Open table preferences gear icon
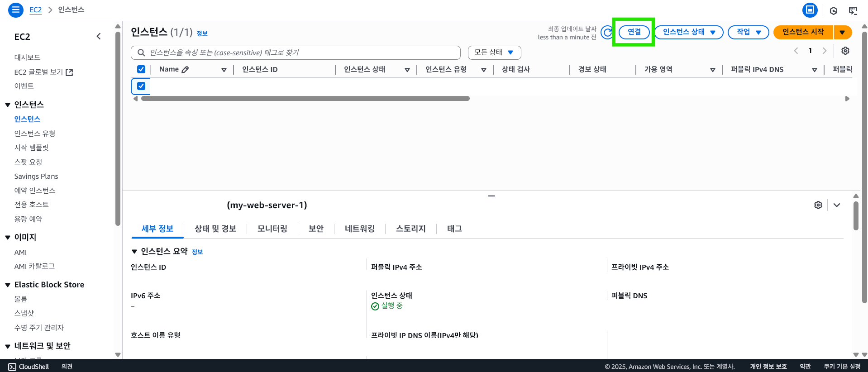Screen dimensions: 868x372 (x=845, y=51)
